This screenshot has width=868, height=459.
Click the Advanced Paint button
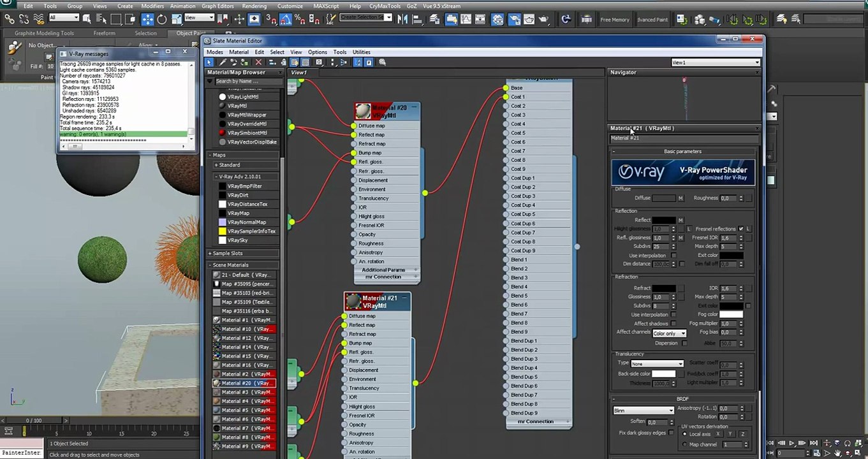(652, 20)
